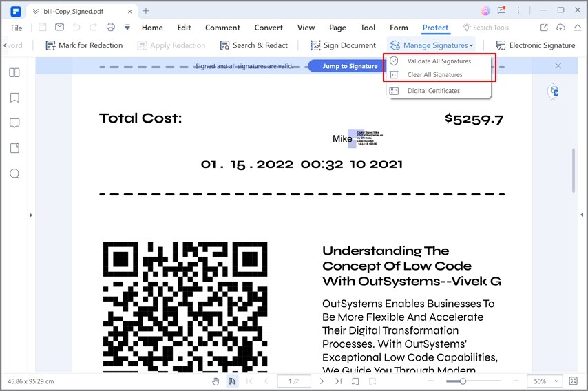Image resolution: width=588 pixels, height=391 pixels.
Task: Click the page number input field
Action: [294, 381]
